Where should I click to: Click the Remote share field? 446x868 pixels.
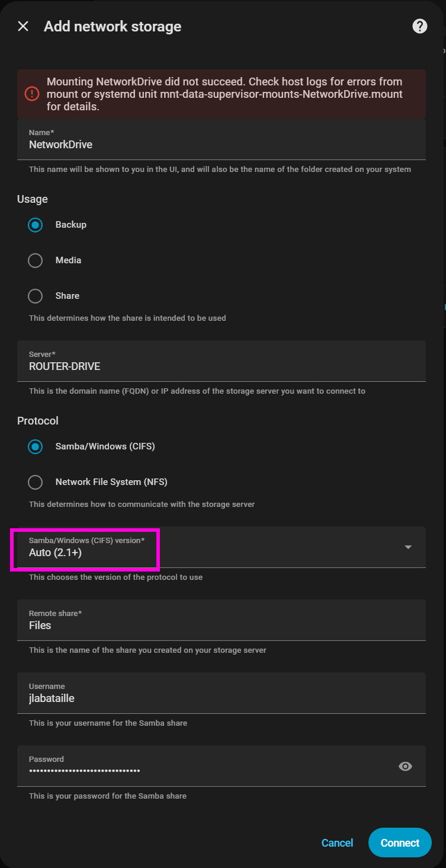tap(221, 625)
